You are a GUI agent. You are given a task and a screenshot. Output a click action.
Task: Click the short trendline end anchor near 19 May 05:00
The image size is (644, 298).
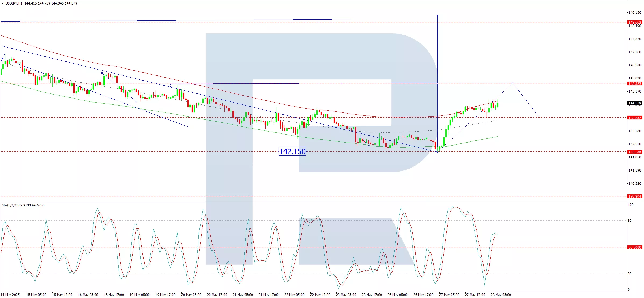coord(137,102)
